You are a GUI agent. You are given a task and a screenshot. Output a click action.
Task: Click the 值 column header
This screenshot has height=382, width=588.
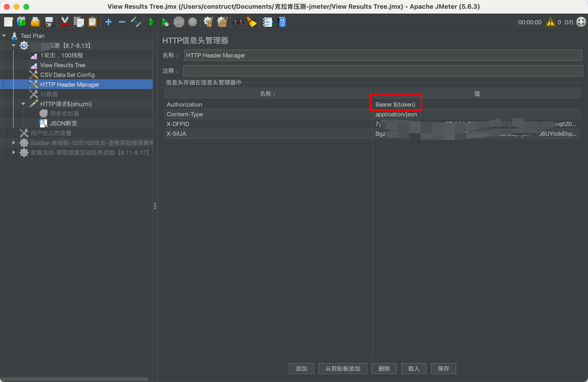click(x=477, y=94)
